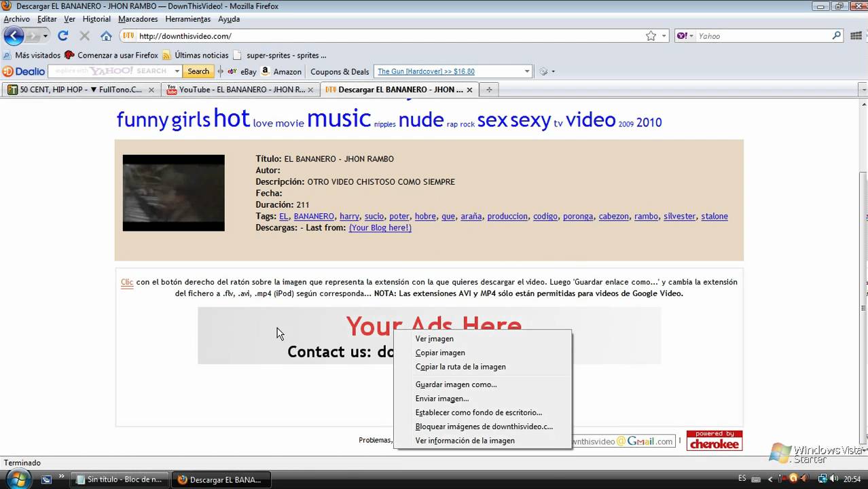The image size is (868, 489).
Task: Open Más visitados bookmarks folder
Action: pos(31,55)
